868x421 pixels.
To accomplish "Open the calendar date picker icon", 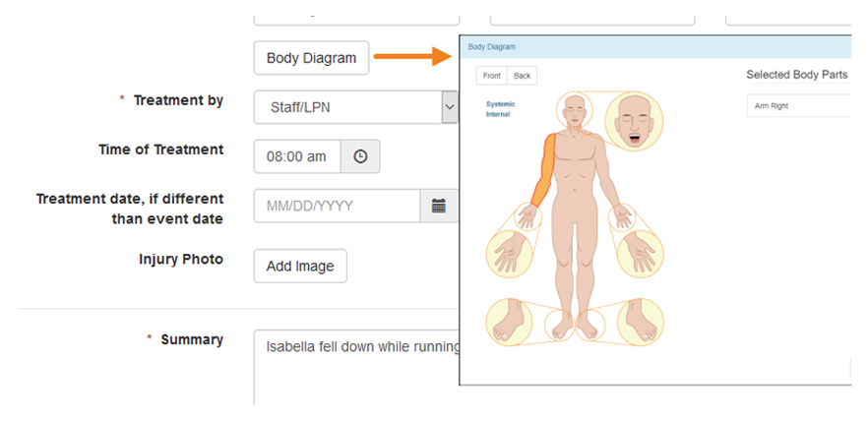I will (439, 206).
